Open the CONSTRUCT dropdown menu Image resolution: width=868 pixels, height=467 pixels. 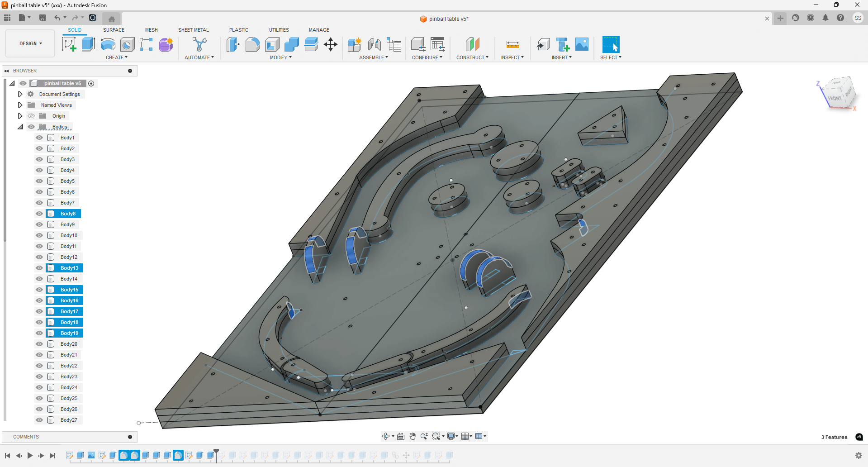(x=472, y=57)
